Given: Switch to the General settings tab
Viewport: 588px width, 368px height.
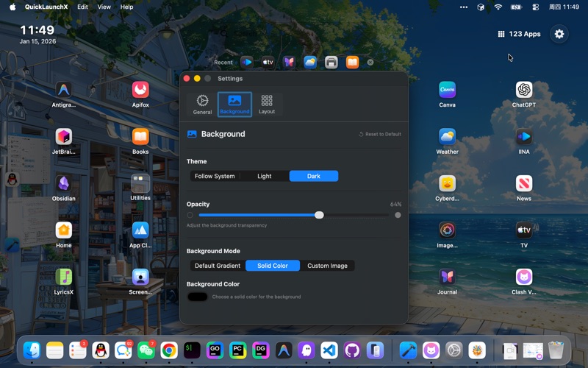Looking at the screenshot, I should [x=202, y=105].
